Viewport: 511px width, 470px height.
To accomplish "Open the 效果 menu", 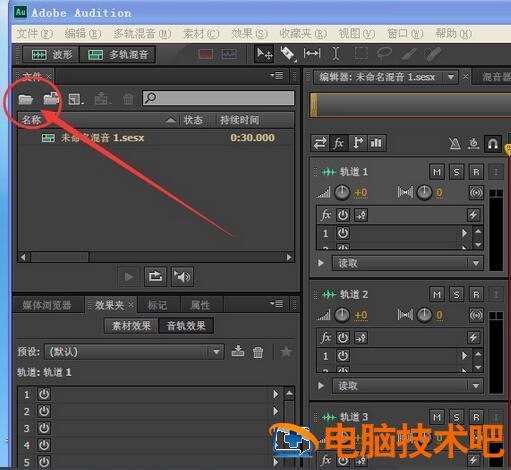I will (249, 34).
